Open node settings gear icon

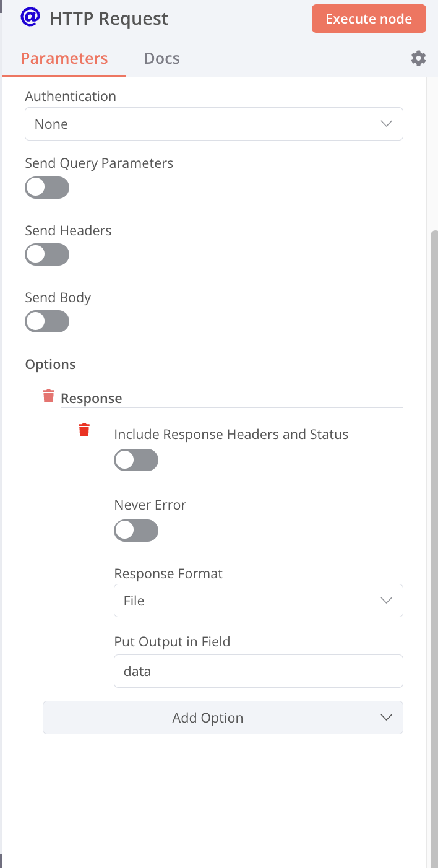(x=419, y=59)
